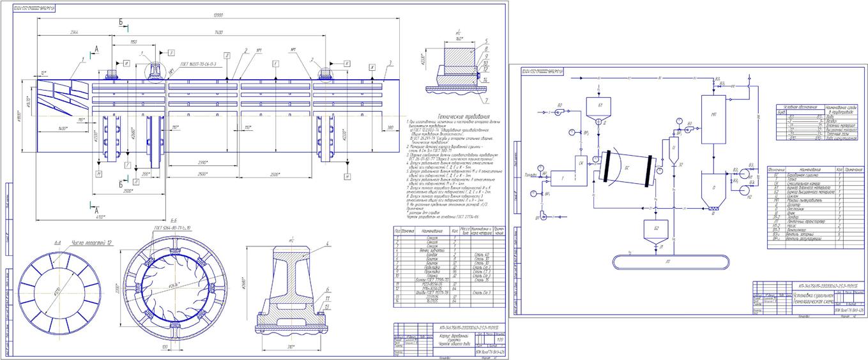Viewport: 868px width, 360px height.
Task: Select the 'ГОСТ 16037-70-С6-П-3' weld callout
Action: click(x=197, y=64)
